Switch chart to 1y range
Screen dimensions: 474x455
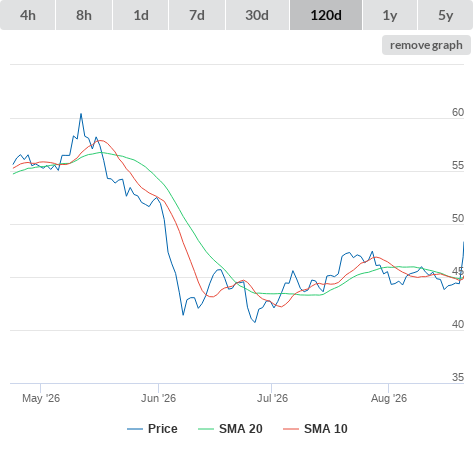pyautogui.click(x=390, y=15)
